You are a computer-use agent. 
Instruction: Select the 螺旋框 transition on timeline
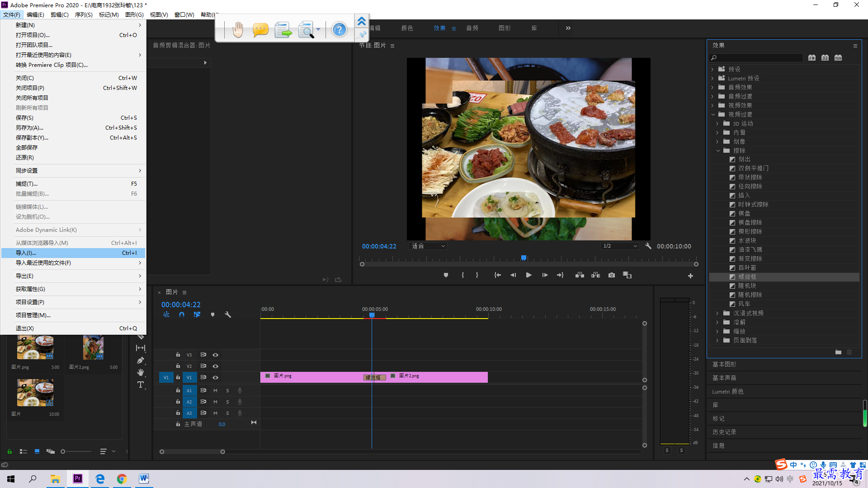coord(374,377)
